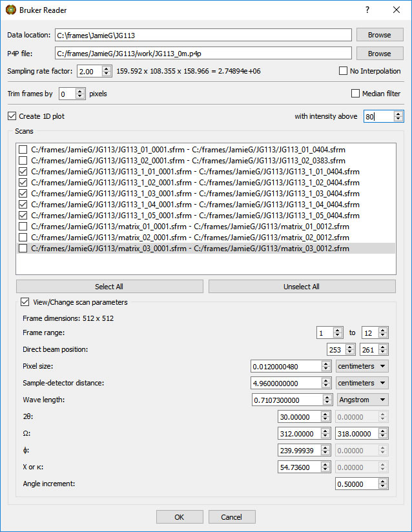The width and height of the screenshot is (412, 532).
Task: Increase the frame range end value
Action: 383,330
